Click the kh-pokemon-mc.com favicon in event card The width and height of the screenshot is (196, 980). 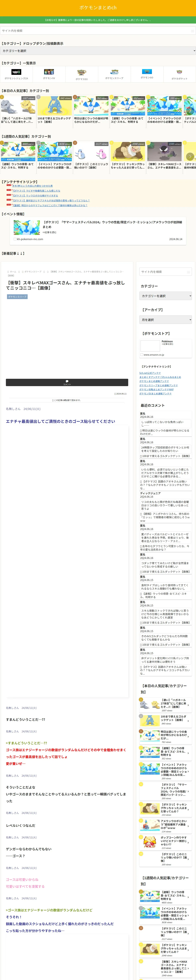(x=15, y=239)
